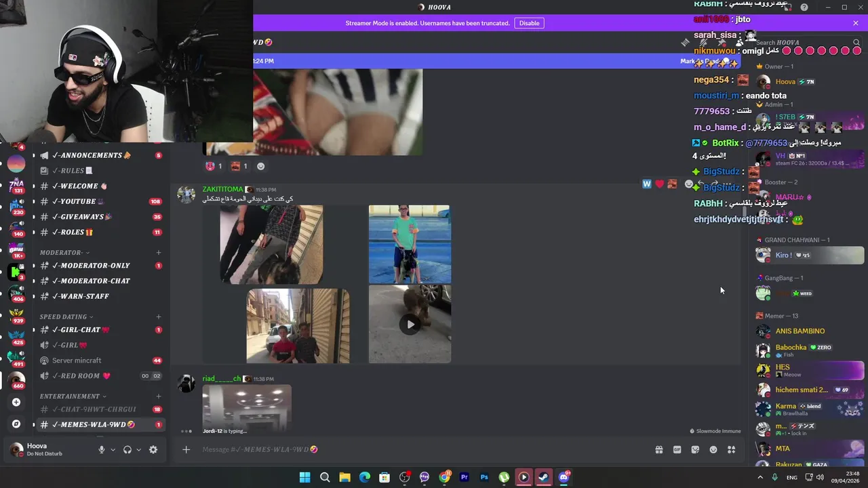The image size is (868, 488).
Task: Collapse the MODERATOR category
Action: tap(64, 253)
